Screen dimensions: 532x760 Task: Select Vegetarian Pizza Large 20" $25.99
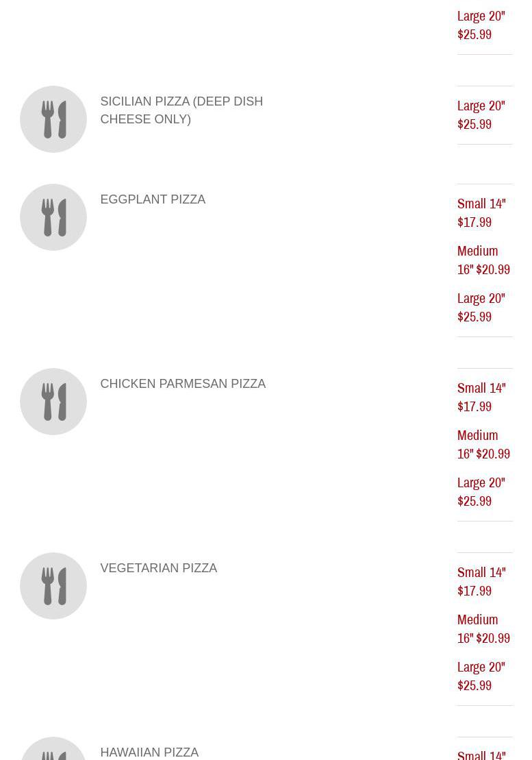pyautogui.click(x=481, y=676)
